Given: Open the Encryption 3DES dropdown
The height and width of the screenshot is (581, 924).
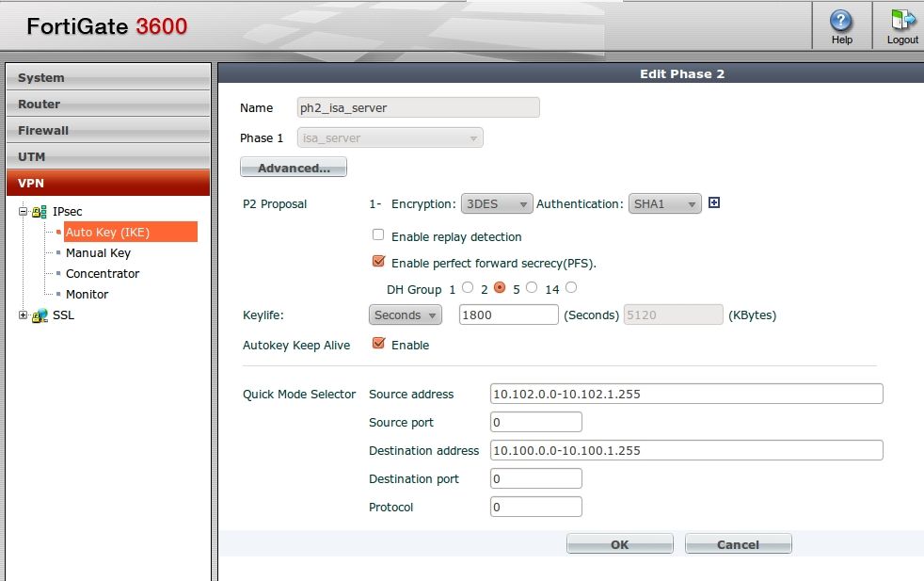Looking at the screenshot, I should 497,204.
